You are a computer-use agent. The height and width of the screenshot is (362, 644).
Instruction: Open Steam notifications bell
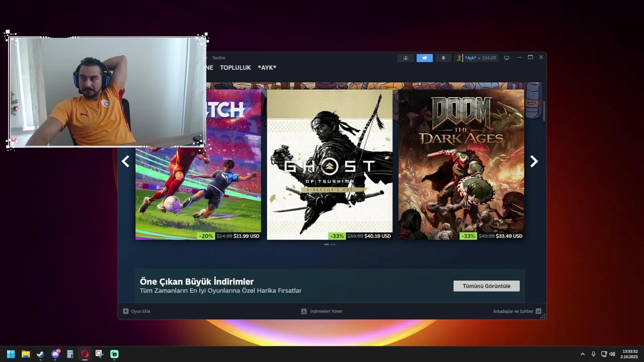point(443,58)
